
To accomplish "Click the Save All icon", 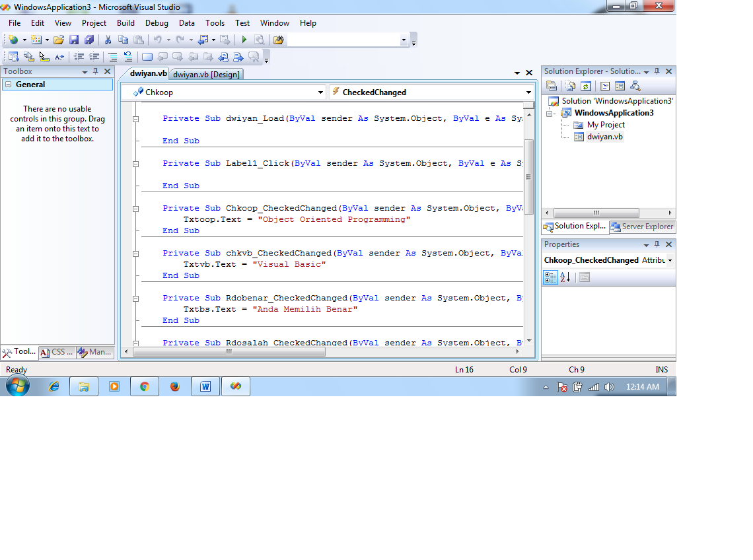I will pyautogui.click(x=89, y=40).
